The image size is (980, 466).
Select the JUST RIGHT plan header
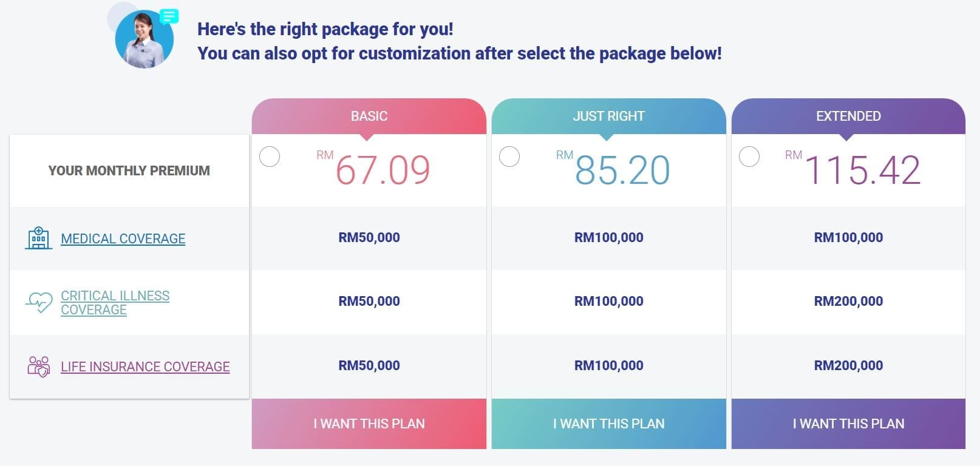[x=608, y=115]
